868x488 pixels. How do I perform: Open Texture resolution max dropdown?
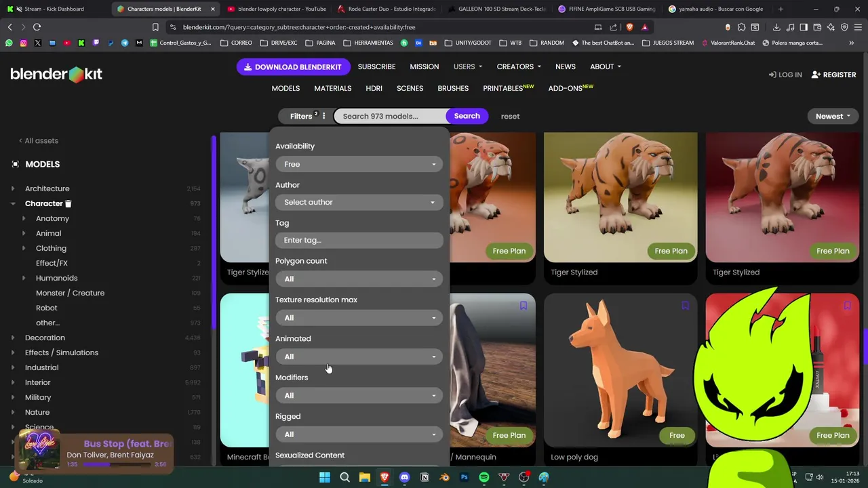[x=359, y=318]
